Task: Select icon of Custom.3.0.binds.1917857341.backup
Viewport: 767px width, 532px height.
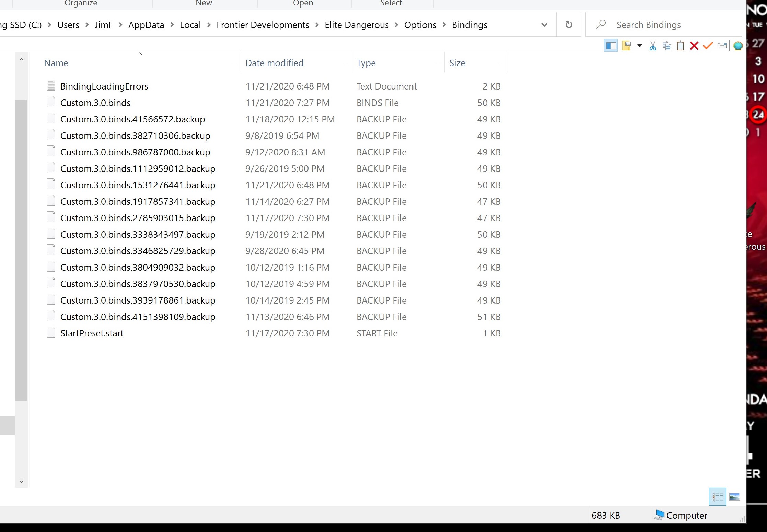Action: pos(51,201)
